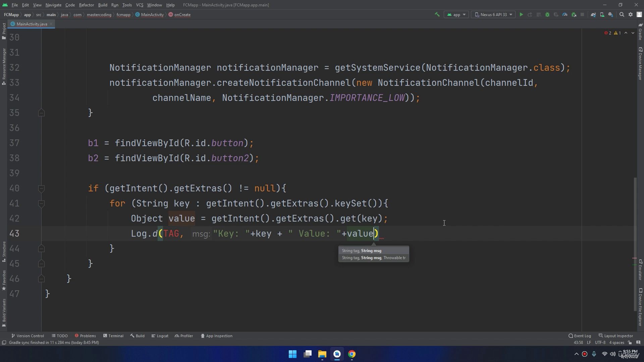Open Chrome from the Windows taskbar
644x362 pixels.
pyautogui.click(x=352, y=354)
